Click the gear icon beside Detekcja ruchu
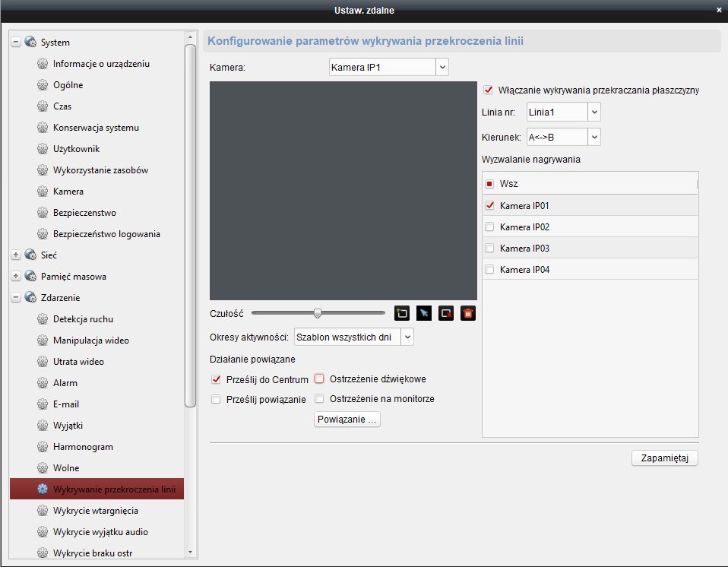The height and width of the screenshot is (567, 728). point(43,319)
